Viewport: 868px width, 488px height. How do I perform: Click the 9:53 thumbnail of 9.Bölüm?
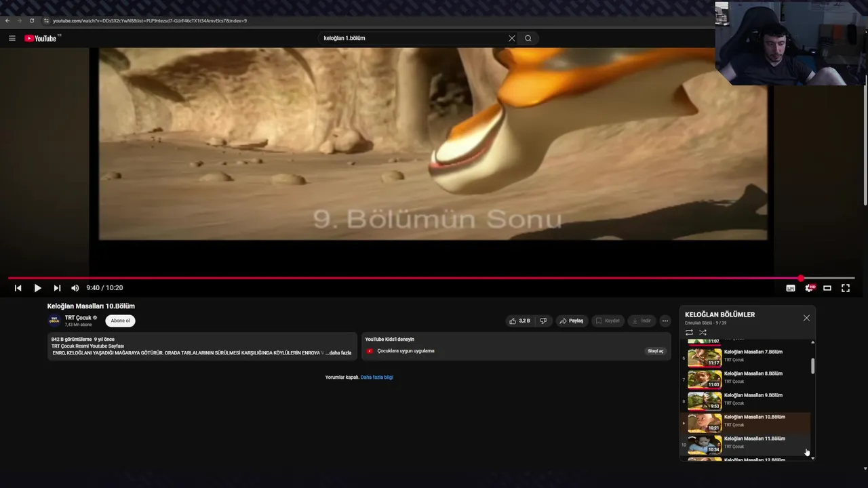[705, 401]
